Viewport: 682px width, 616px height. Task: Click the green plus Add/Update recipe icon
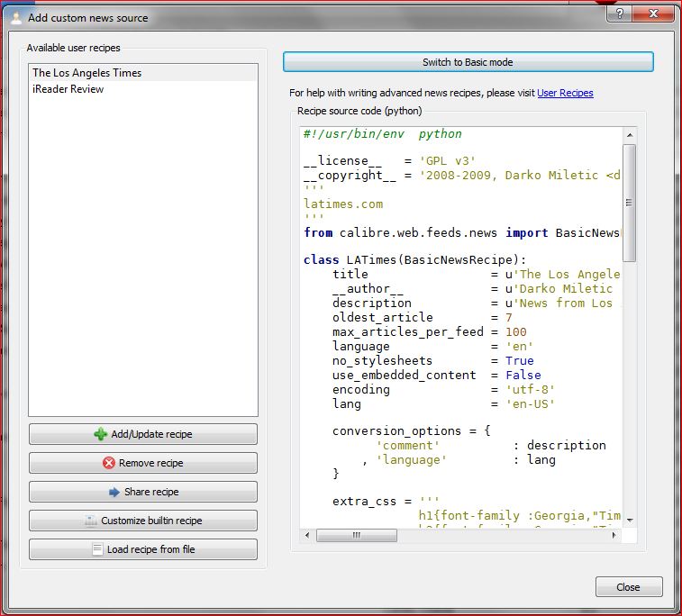click(x=100, y=434)
